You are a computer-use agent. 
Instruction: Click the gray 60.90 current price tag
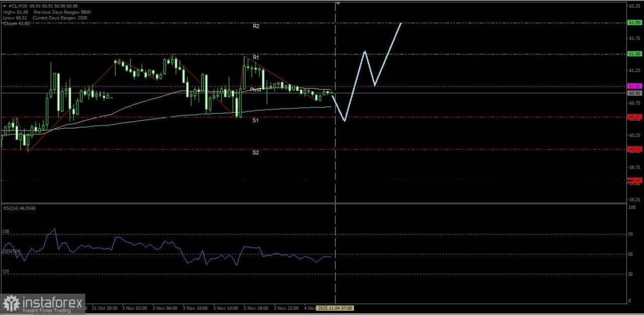tap(633, 93)
